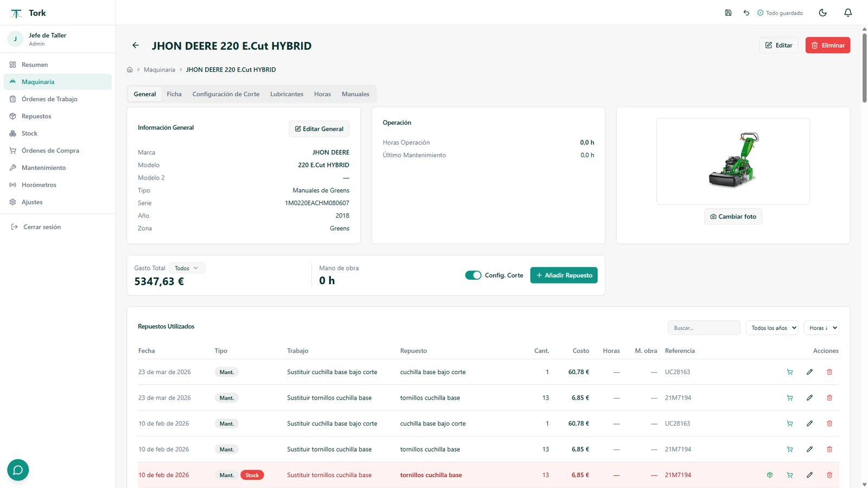Click the mower photo thumbnail
Screen dimensions: 868x488
733,161
